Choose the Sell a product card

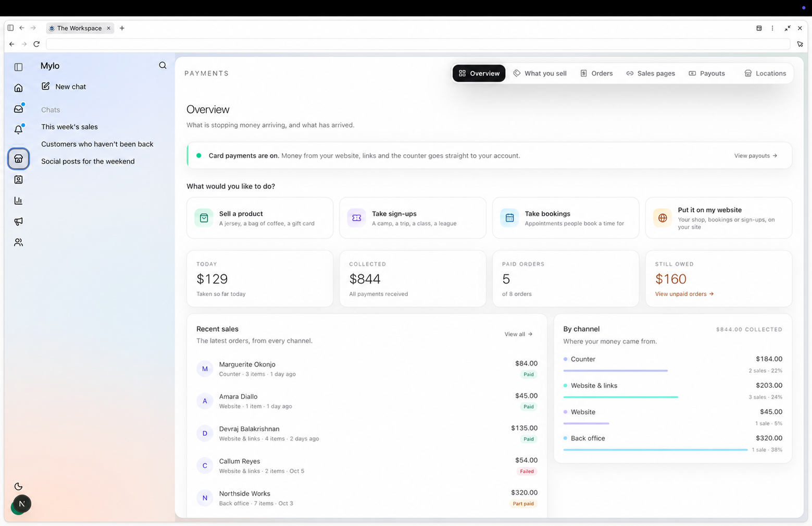click(x=260, y=218)
